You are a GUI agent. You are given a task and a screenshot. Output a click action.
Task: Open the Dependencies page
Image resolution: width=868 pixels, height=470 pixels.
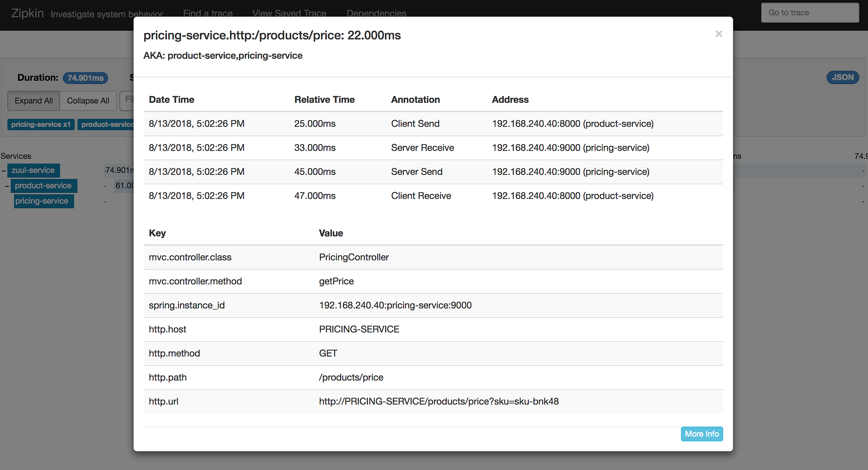pyautogui.click(x=376, y=13)
